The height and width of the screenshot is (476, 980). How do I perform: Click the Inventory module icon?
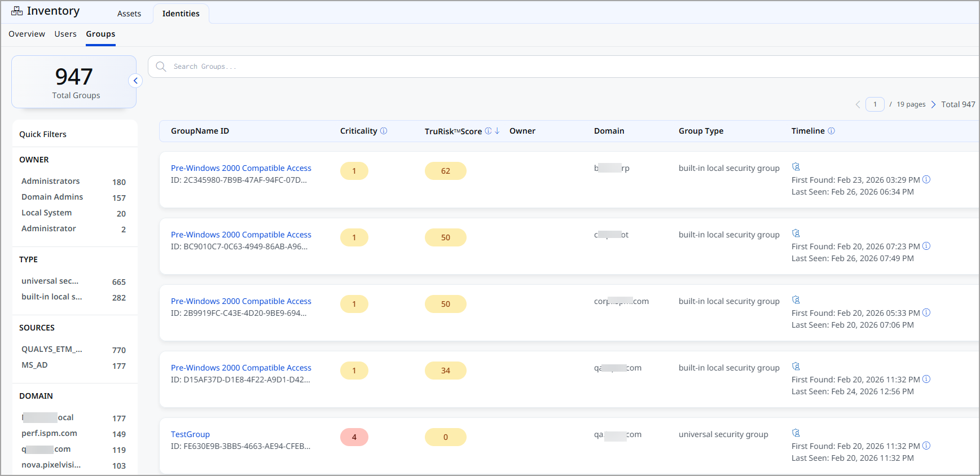tap(17, 11)
